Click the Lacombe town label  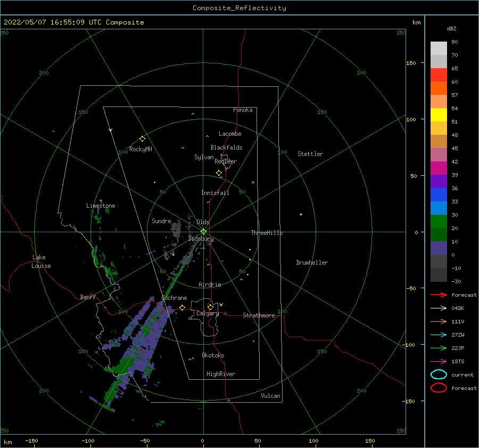[230, 134]
